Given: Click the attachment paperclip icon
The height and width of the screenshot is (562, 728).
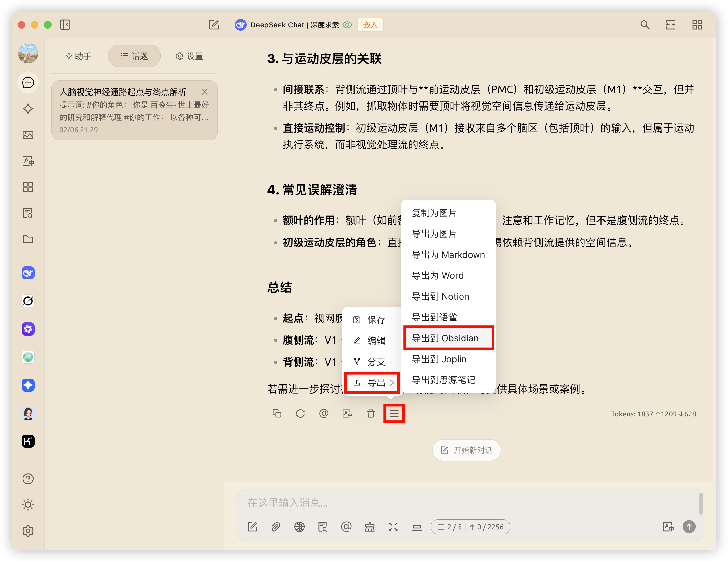Looking at the screenshot, I should pos(276,527).
